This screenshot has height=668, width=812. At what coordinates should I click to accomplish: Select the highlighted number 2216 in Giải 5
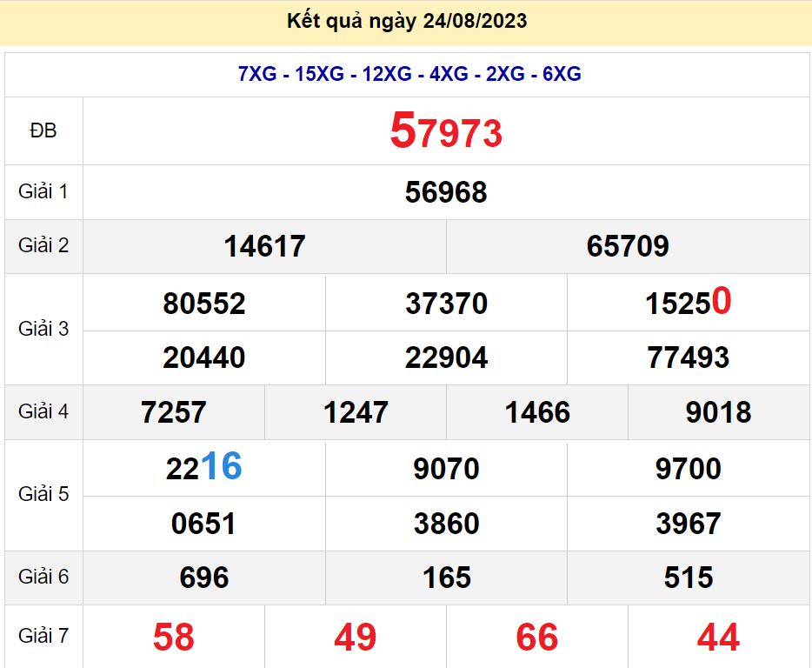[x=204, y=468]
